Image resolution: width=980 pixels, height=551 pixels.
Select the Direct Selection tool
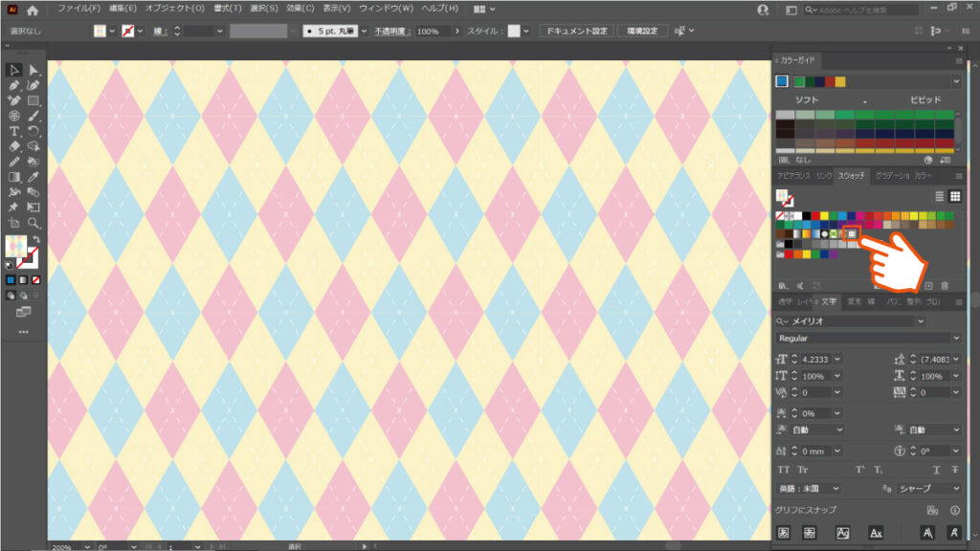pyautogui.click(x=33, y=70)
